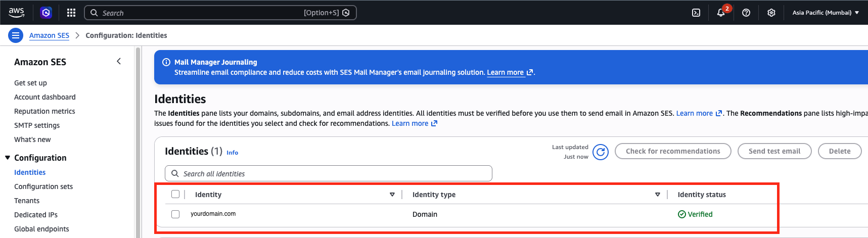Open What's new in sidebar
The width and height of the screenshot is (868, 238).
[32, 139]
